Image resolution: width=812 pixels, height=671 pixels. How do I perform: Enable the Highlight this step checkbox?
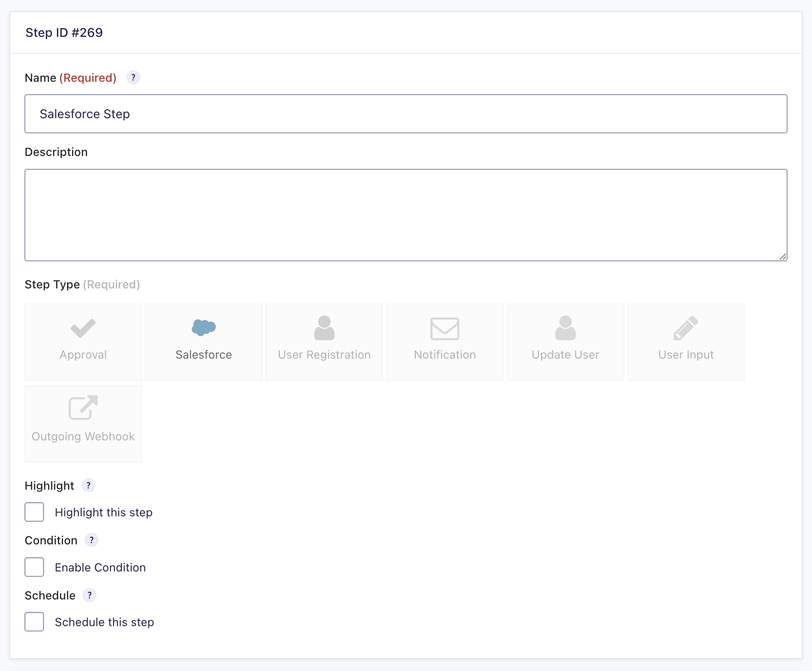pos(34,512)
